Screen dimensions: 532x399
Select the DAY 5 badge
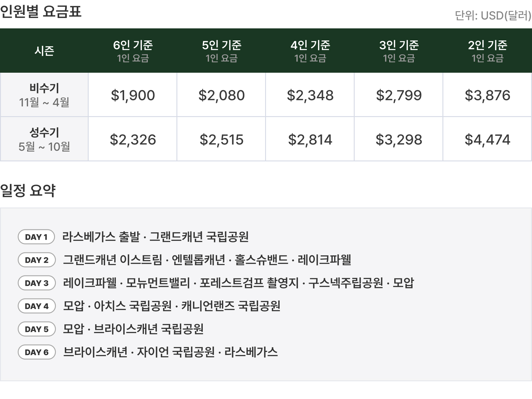37,329
